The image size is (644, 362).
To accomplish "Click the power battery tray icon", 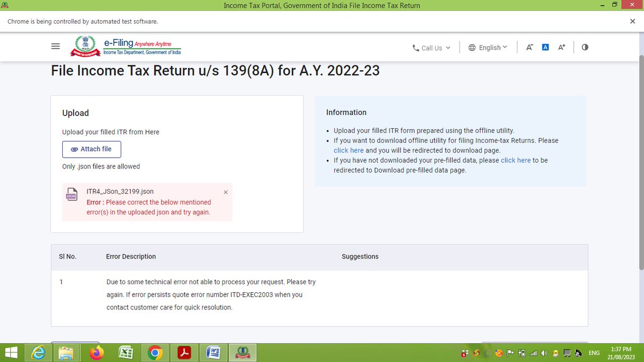I will (522, 353).
